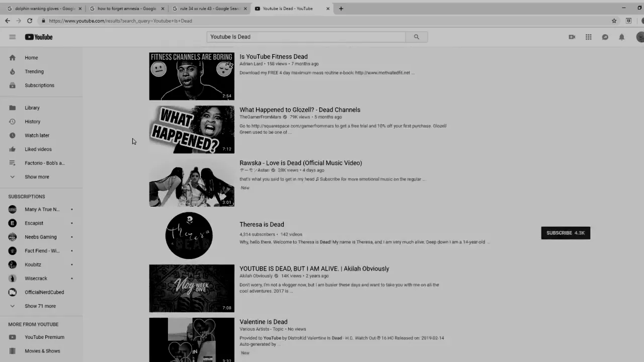644x362 pixels.
Task: Open Neebs Gaming subscription
Action: tap(41, 237)
